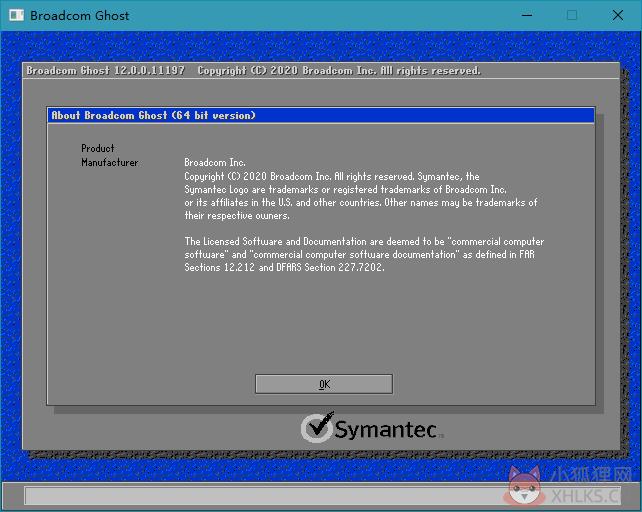Screen dimensions: 642x512
Task: Click the Symantec checkmark logo
Action: [x=317, y=428]
